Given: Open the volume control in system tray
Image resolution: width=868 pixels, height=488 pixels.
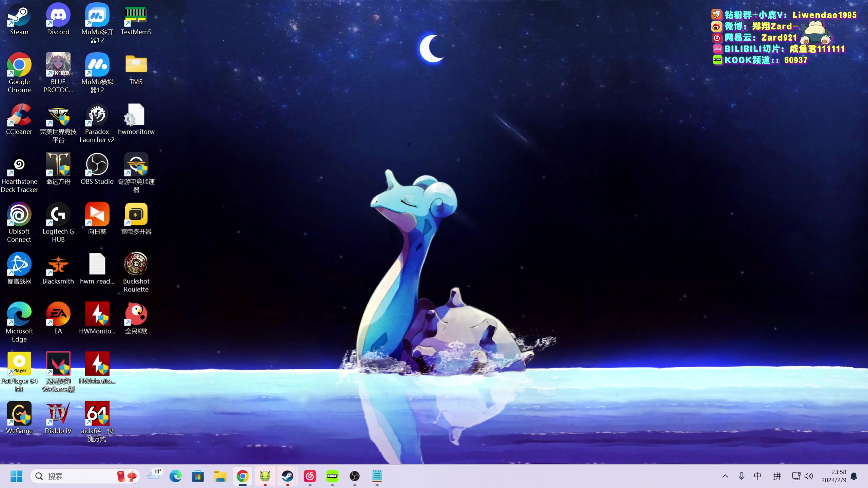Looking at the screenshot, I should pos(809,476).
